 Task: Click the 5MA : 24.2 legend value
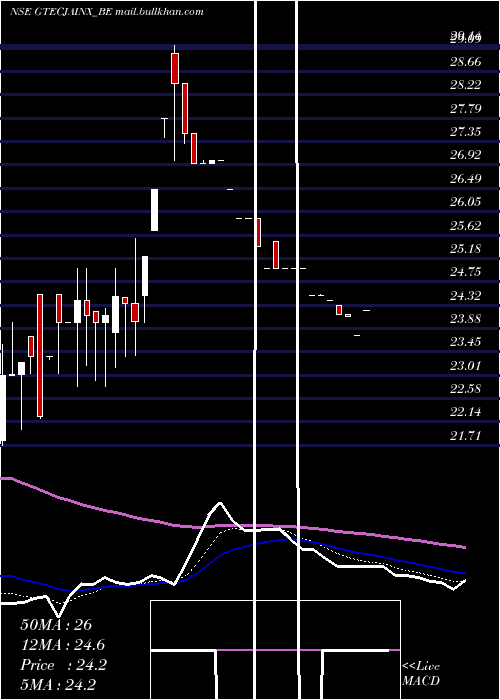pos(58,685)
